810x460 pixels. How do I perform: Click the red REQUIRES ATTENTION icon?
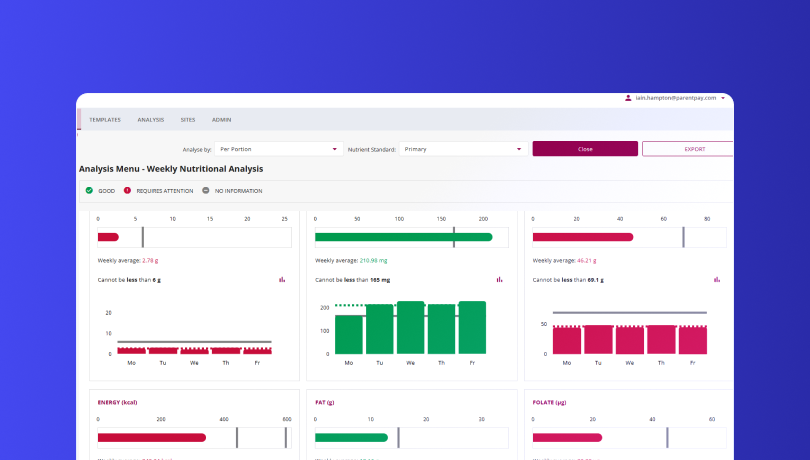point(127,190)
